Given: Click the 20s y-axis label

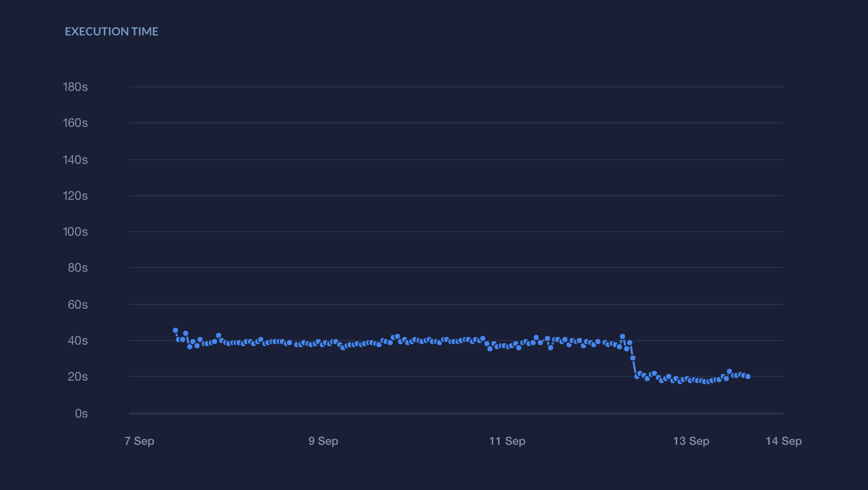Looking at the screenshot, I should pyautogui.click(x=78, y=376).
